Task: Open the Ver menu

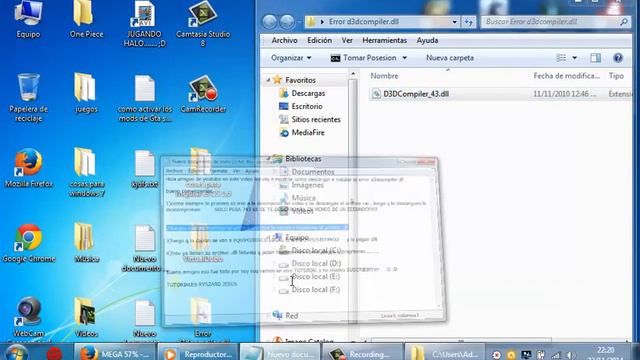Action: (347, 40)
